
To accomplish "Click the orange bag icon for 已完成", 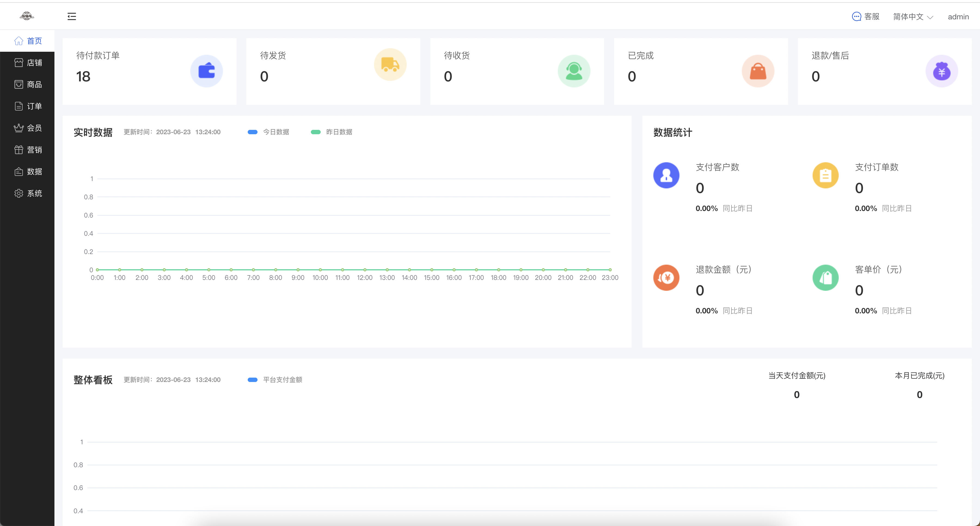I will [758, 71].
